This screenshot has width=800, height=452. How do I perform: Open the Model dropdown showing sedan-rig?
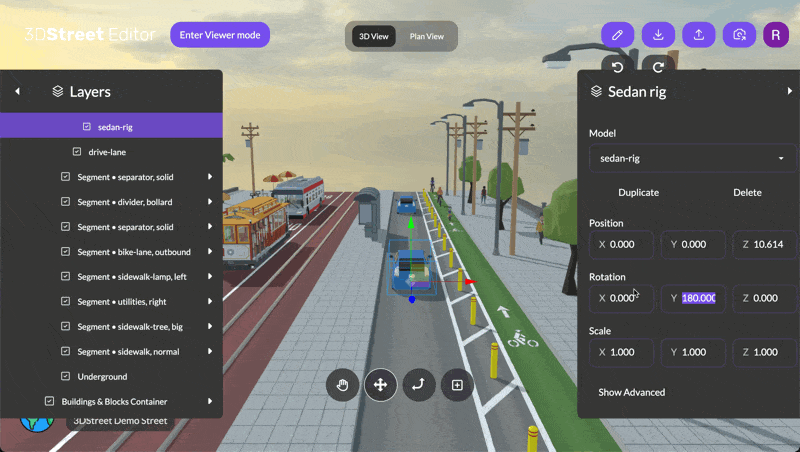(x=692, y=158)
